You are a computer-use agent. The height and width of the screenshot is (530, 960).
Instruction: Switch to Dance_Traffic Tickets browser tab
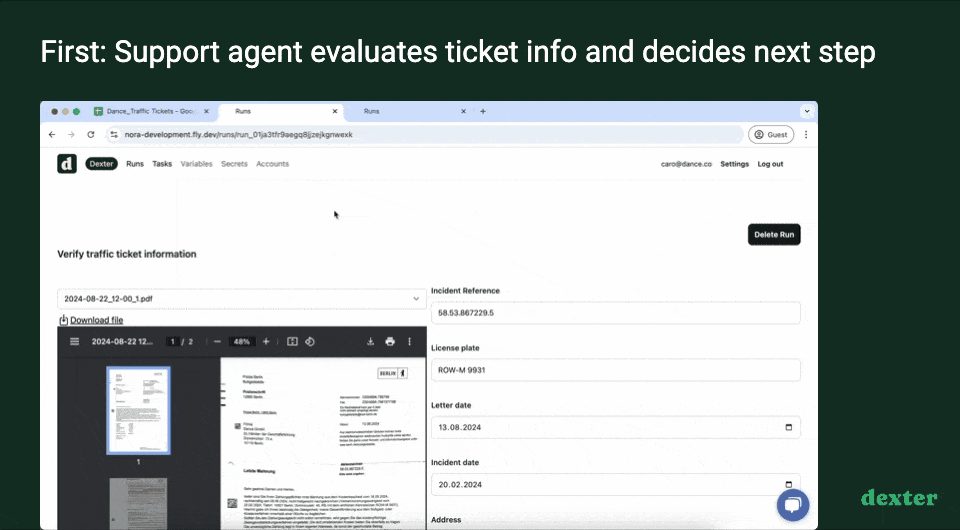[x=147, y=112]
